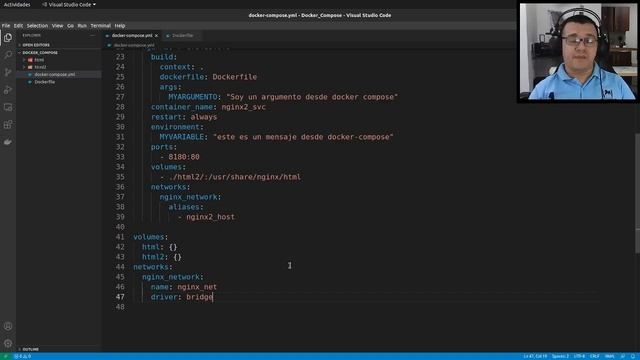Open notifications bell in the status bar
This screenshot has height=360, width=640.
coord(633,356)
